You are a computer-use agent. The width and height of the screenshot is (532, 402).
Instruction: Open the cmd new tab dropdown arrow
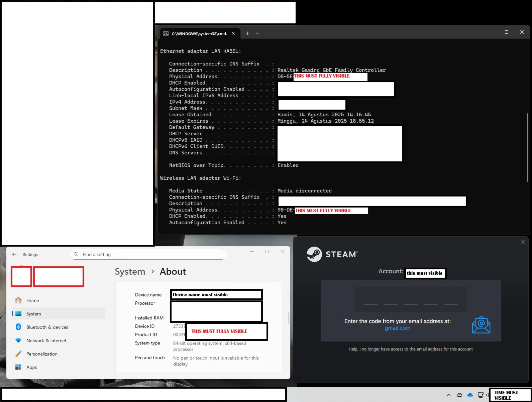257,33
